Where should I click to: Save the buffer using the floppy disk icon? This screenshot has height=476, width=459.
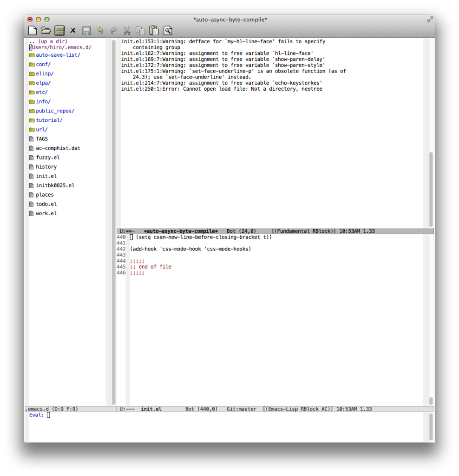point(86,30)
